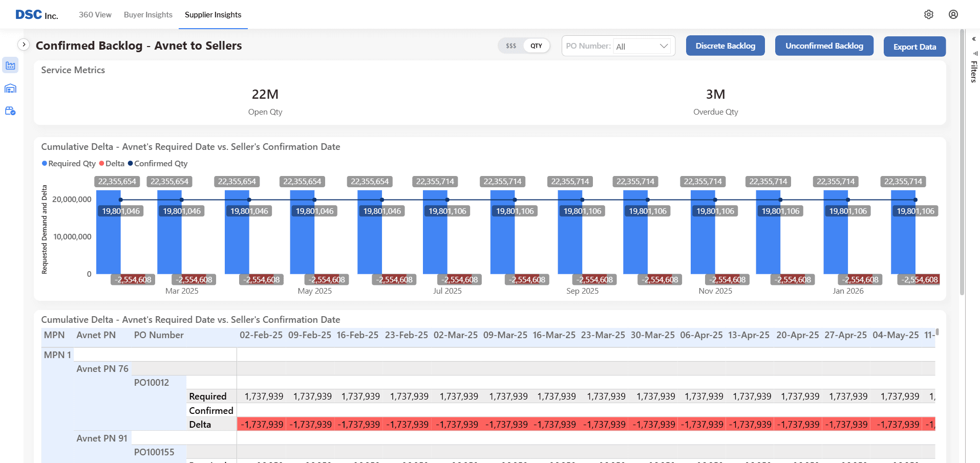The width and height of the screenshot is (980, 463).
Task: Click the DSC Inc. logo
Action: 37,15
